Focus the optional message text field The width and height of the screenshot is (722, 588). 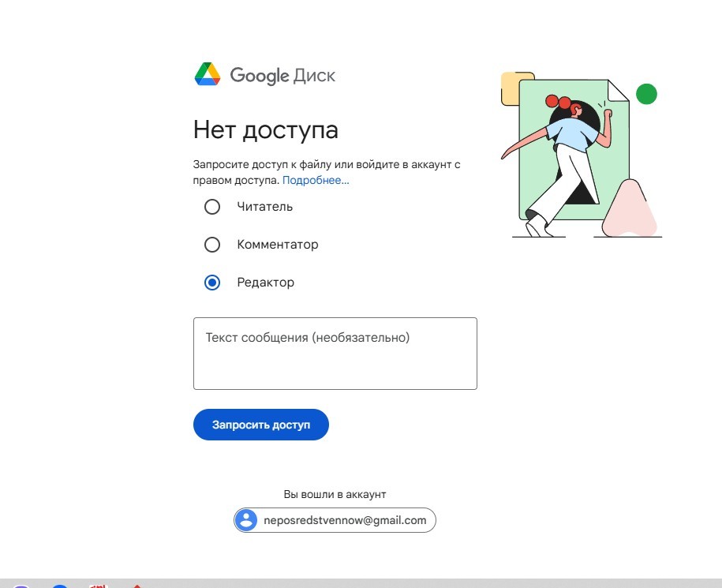click(335, 352)
